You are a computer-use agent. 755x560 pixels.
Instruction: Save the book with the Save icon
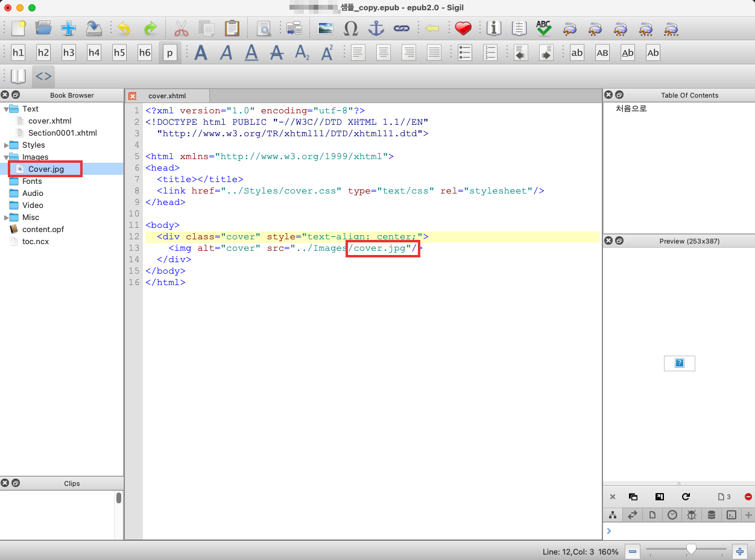[x=94, y=28]
